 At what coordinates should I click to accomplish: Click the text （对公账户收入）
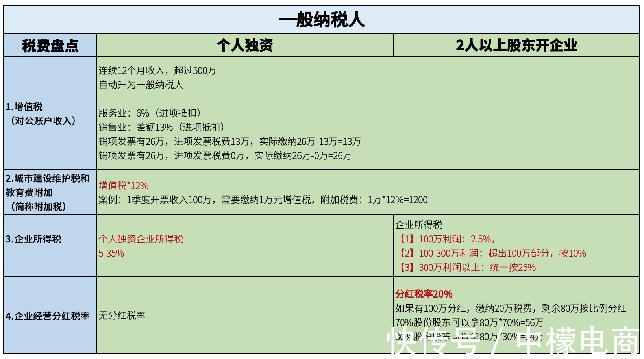(43, 121)
